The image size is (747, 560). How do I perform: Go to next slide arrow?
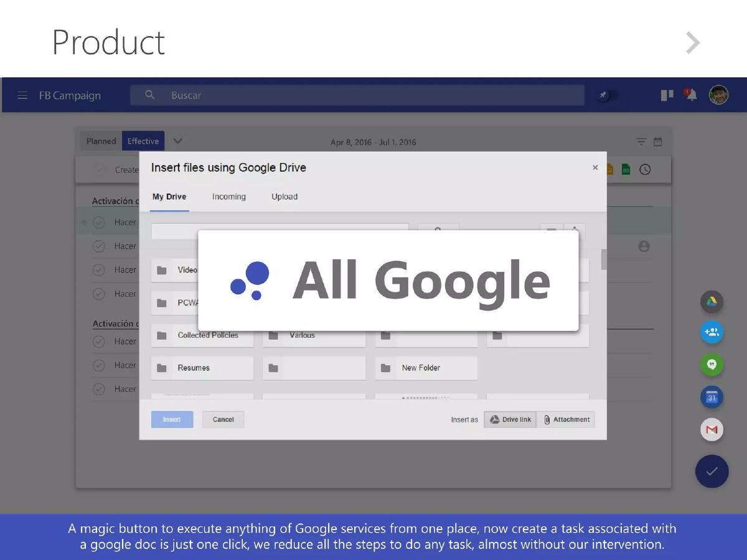coord(693,43)
